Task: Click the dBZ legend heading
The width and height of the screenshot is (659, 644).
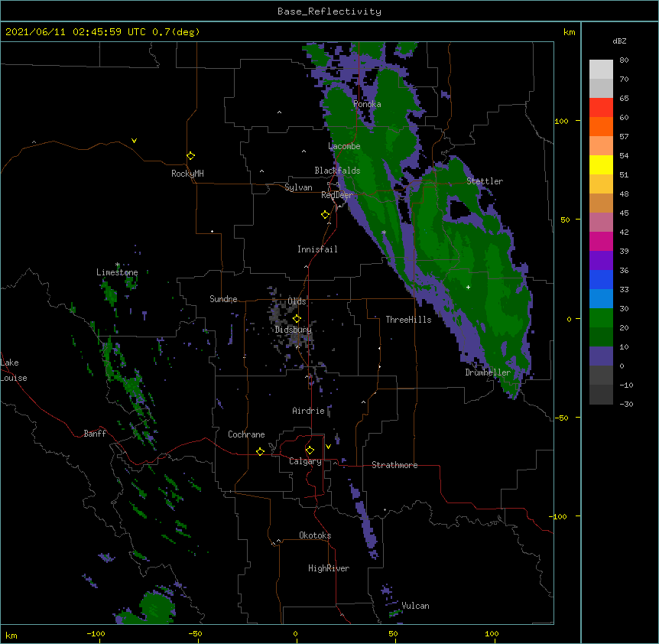Action: click(619, 41)
